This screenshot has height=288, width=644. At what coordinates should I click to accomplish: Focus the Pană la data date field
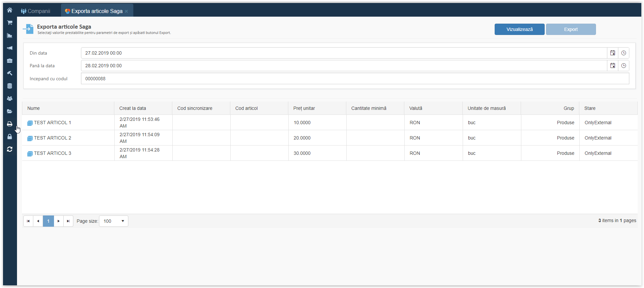344,66
